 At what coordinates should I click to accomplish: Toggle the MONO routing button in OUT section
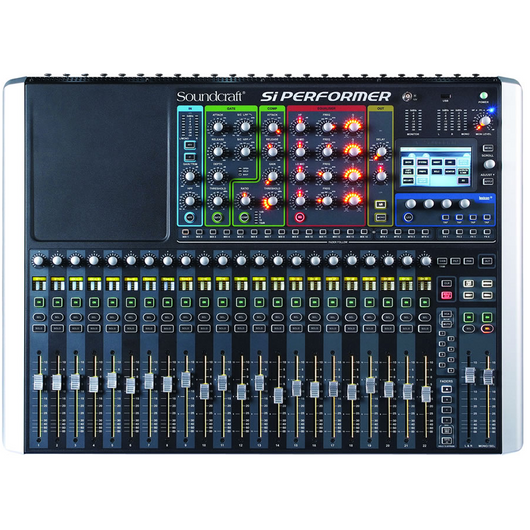(381, 217)
